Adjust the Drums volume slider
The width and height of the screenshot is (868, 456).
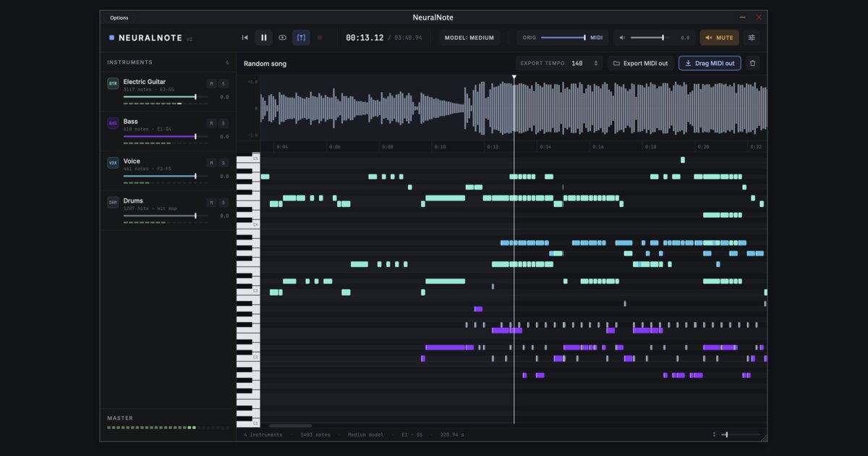[166, 216]
